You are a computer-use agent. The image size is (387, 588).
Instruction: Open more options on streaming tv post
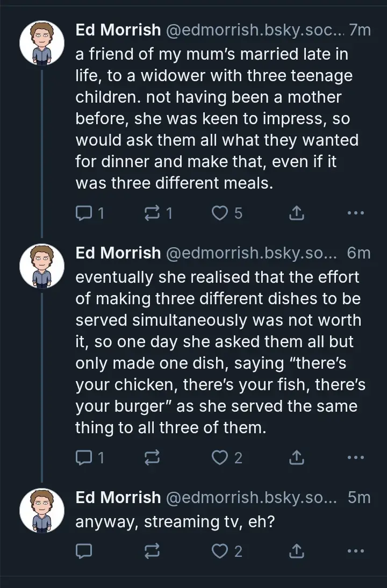pyautogui.click(x=355, y=551)
